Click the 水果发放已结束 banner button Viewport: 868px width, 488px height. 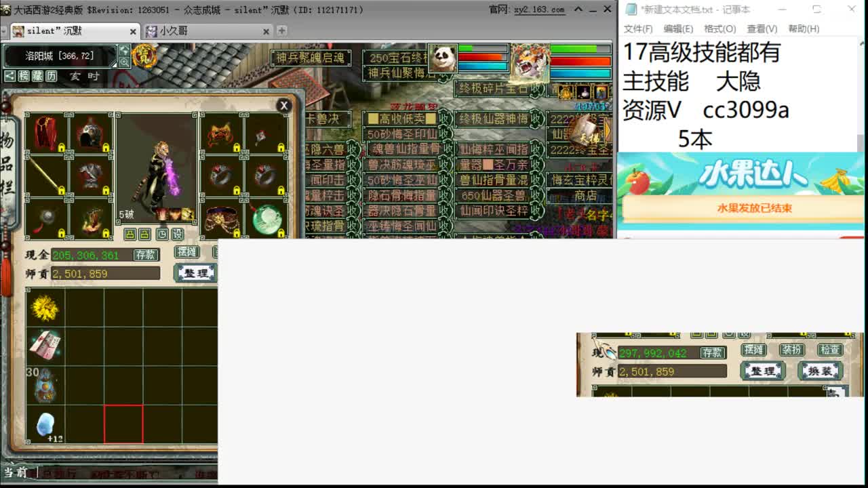pos(755,208)
